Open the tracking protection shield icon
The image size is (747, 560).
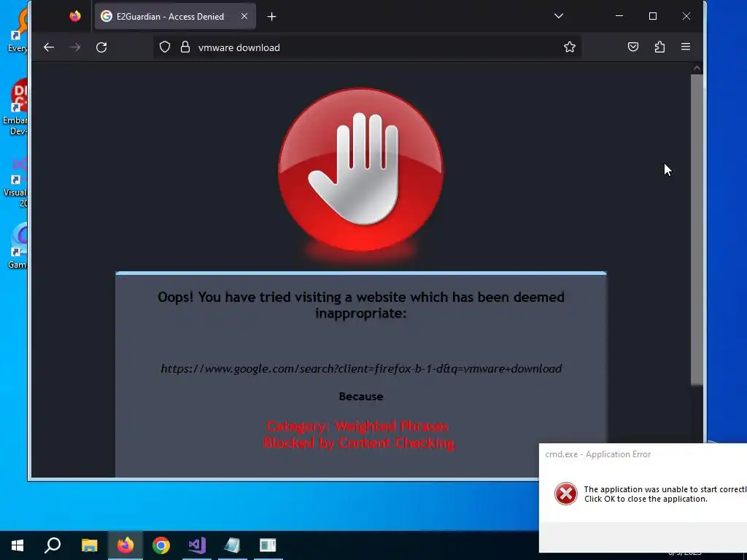pyautogui.click(x=165, y=47)
